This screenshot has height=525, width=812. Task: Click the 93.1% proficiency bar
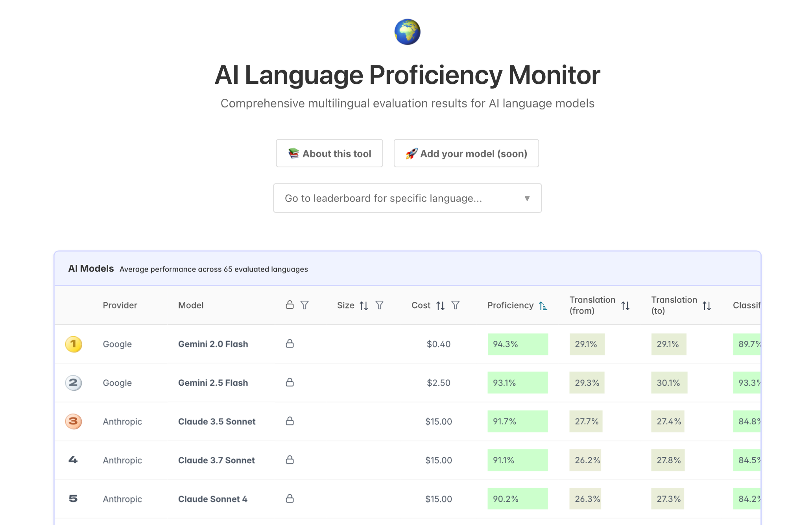tap(518, 383)
